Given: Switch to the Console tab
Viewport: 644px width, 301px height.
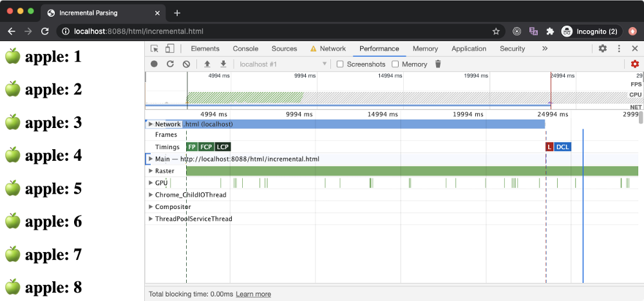Looking at the screenshot, I should [245, 48].
